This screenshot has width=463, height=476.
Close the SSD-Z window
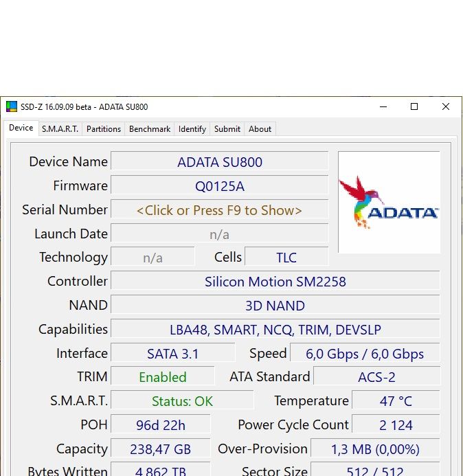tap(446, 107)
